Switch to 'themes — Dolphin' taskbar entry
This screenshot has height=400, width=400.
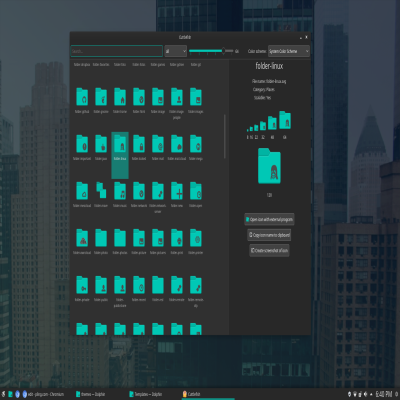pyautogui.click(x=91, y=394)
